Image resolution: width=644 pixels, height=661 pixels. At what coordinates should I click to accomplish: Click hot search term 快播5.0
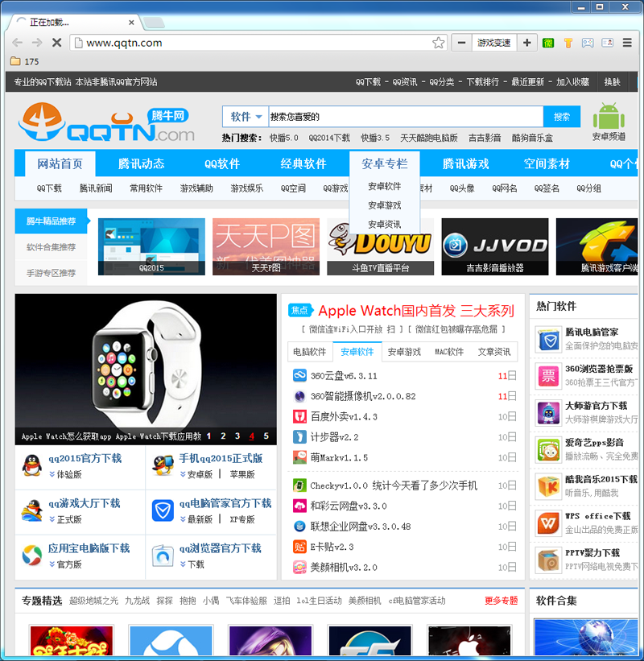pos(284,138)
